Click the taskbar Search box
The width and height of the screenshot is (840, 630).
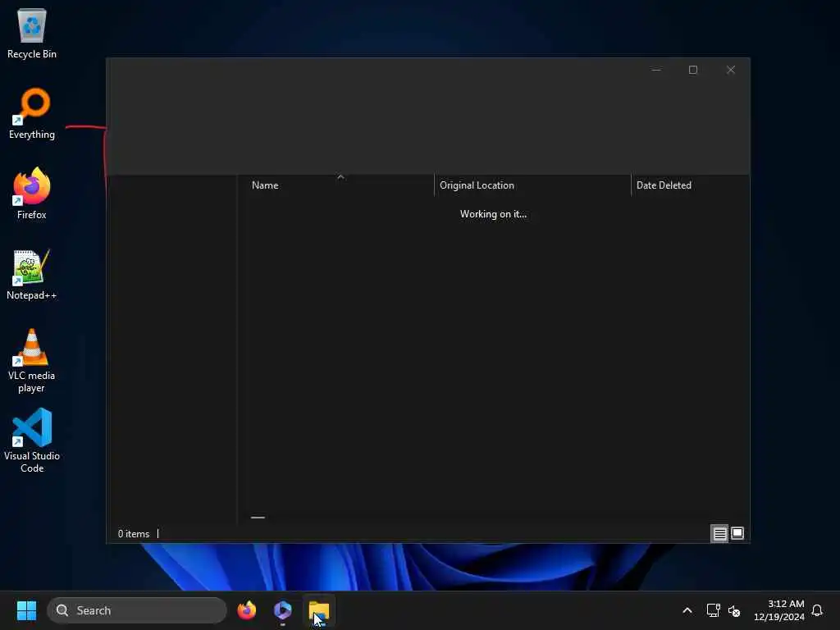pyautogui.click(x=137, y=610)
